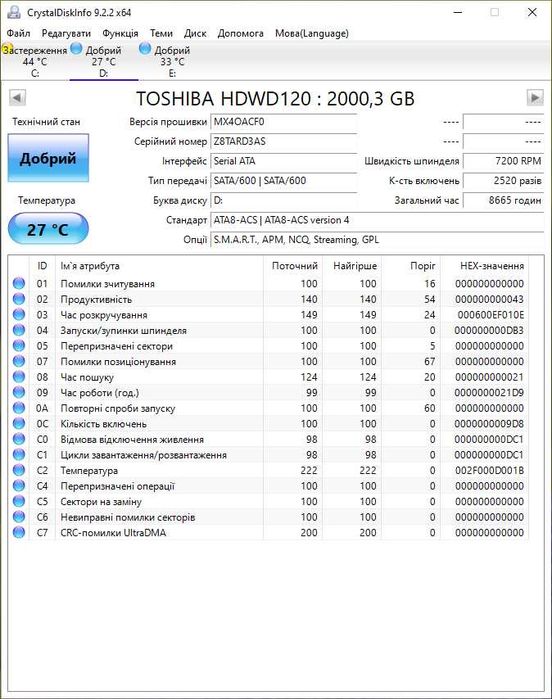Image resolution: width=552 pixels, height=699 pixels.
Task: Select the Перепризначені сектори attribute name
Action: pyautogui.click(x=116, y=346)
